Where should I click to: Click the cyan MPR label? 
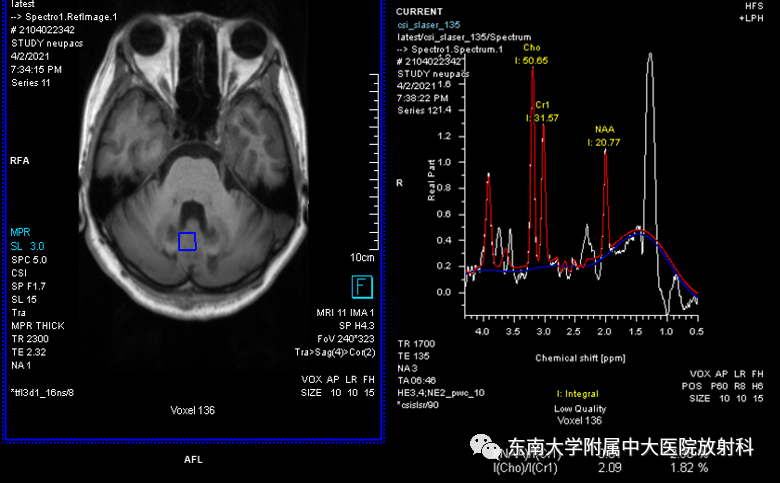pos(20,232)
